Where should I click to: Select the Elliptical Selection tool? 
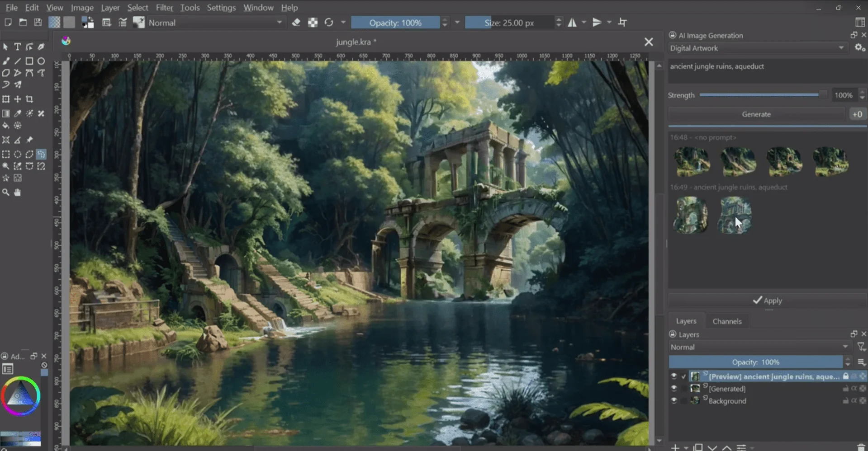pyautogui.click(x=18, y=155)
